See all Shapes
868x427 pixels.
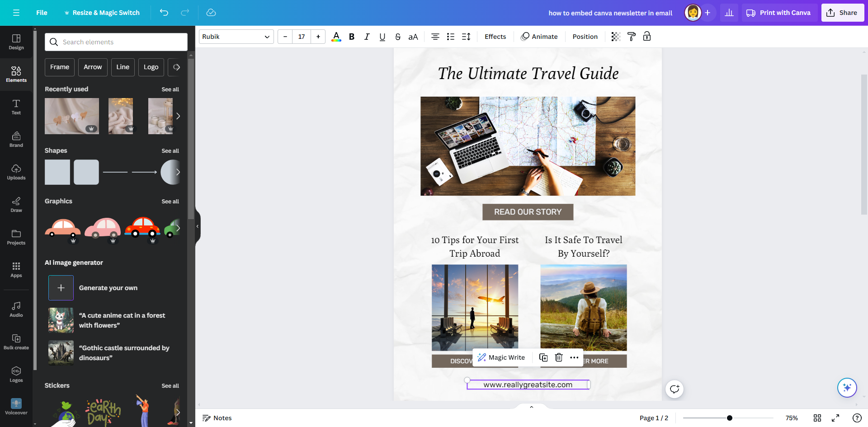point(170,151)
